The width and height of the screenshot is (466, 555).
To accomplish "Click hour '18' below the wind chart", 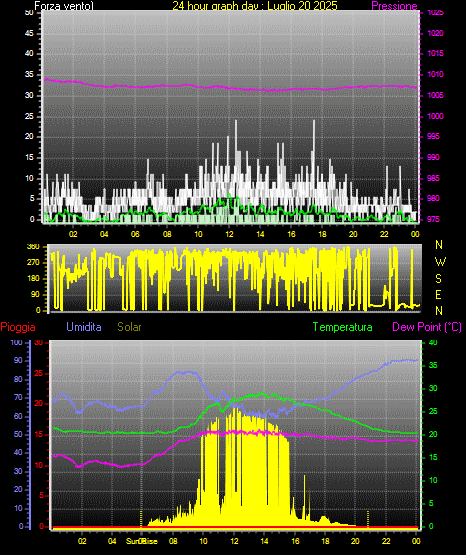I will [x=322, y=234].
